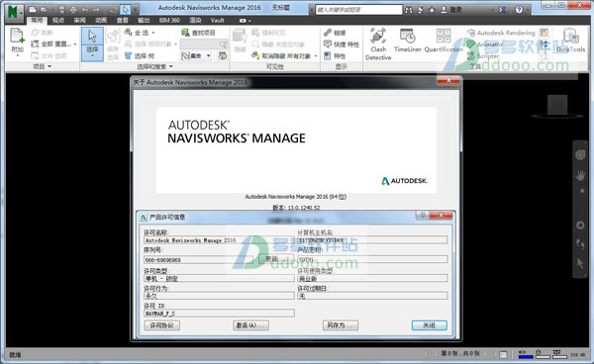Switch to the 常用 ribbon tab
The width and height of the screenshot is (594, 364).
pyautogui.click(x=38, y=20)
